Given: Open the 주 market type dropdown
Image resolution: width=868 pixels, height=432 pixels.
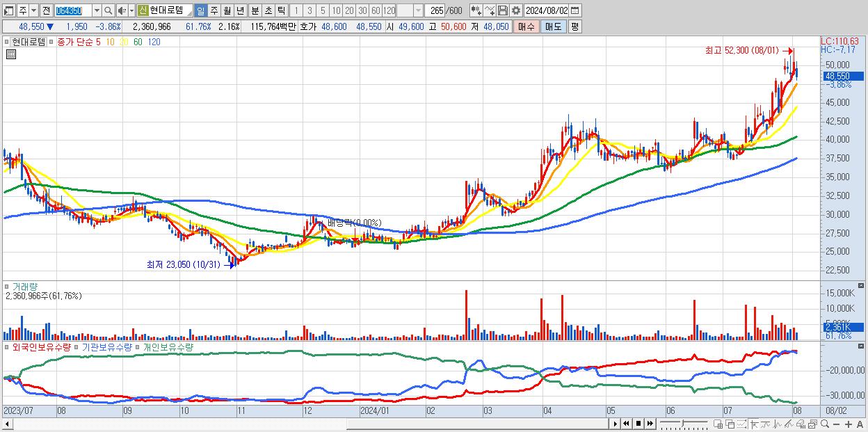Looking at the screenshot, I should [x=33, y=10].
